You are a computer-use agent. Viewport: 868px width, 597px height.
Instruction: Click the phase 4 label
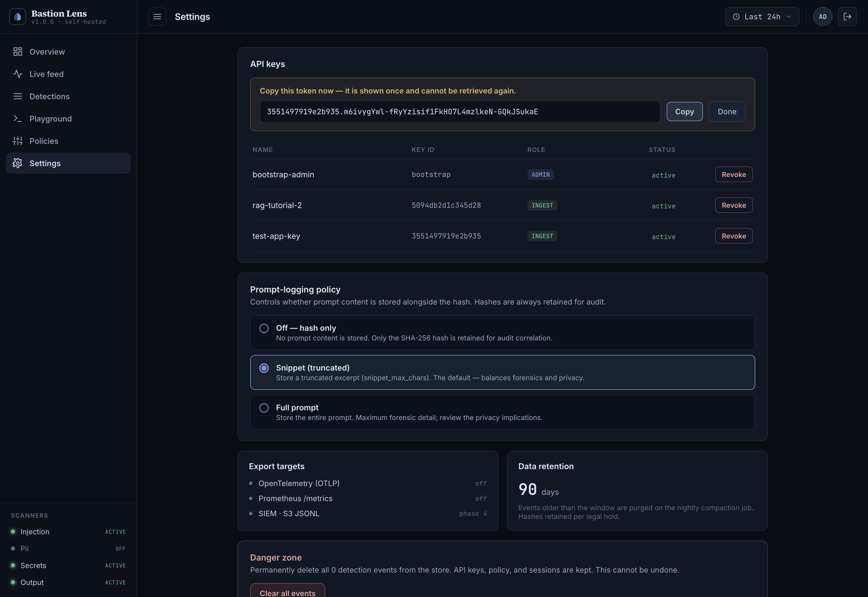point(473,514)
